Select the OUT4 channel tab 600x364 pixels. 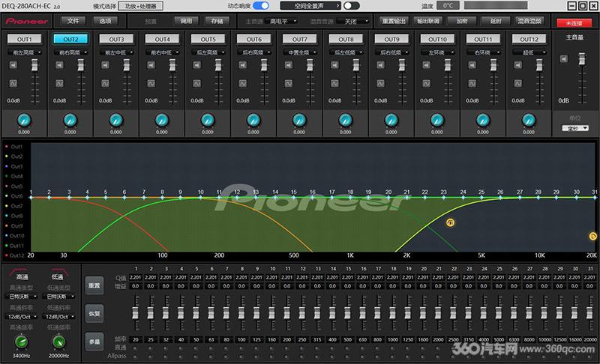162,40
